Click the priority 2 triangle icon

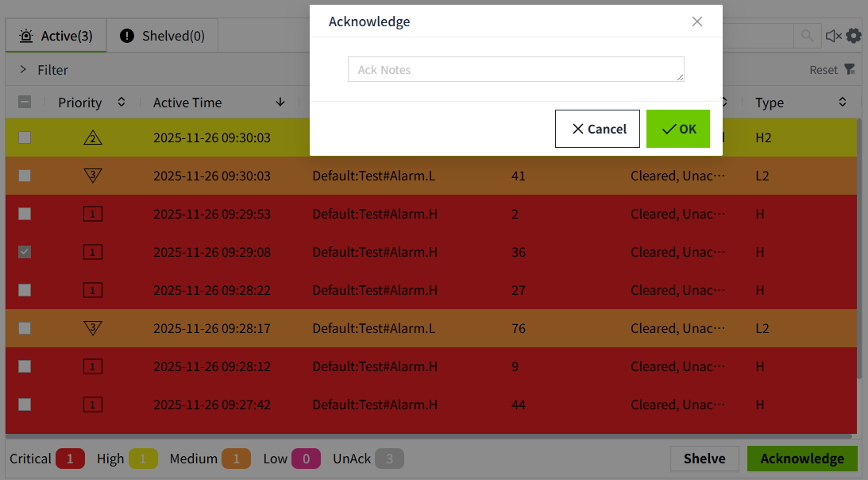tap(93, 137)
